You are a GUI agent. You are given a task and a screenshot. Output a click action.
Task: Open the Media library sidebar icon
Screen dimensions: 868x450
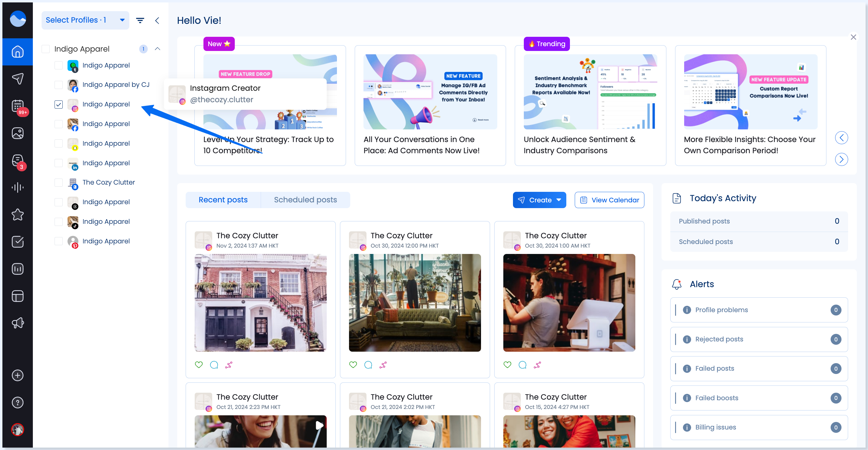[x=17, y=133]
